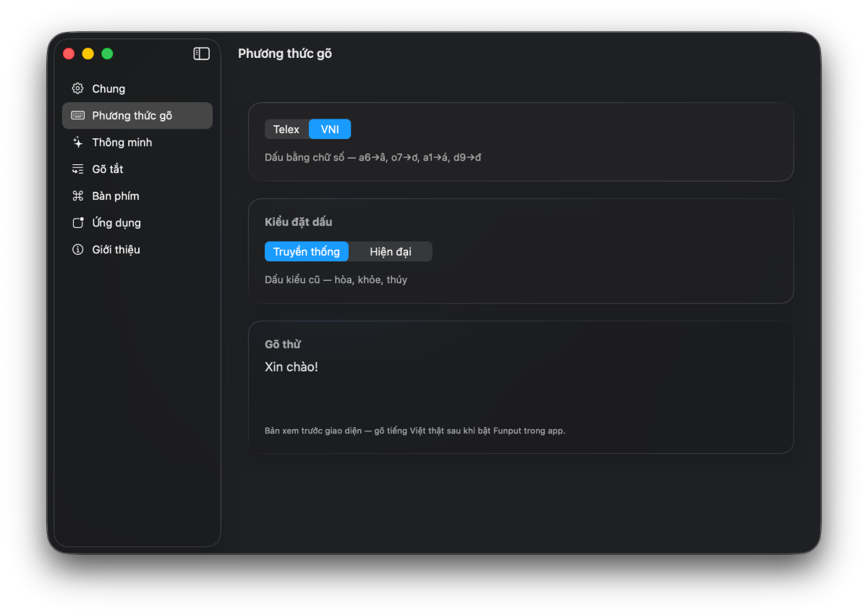
Task: Click the 'Phương thức gõ' window title
Action: pyautogui.click(x=285, y=54)
